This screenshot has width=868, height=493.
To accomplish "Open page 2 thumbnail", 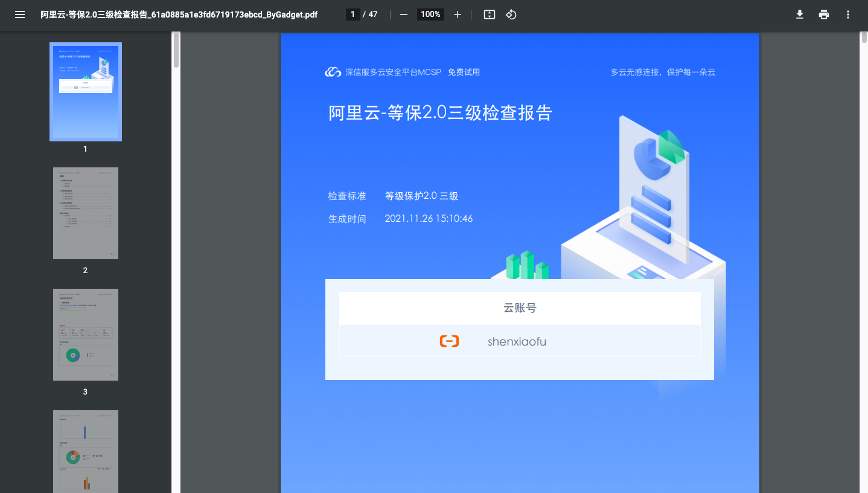I will point(86,213).
